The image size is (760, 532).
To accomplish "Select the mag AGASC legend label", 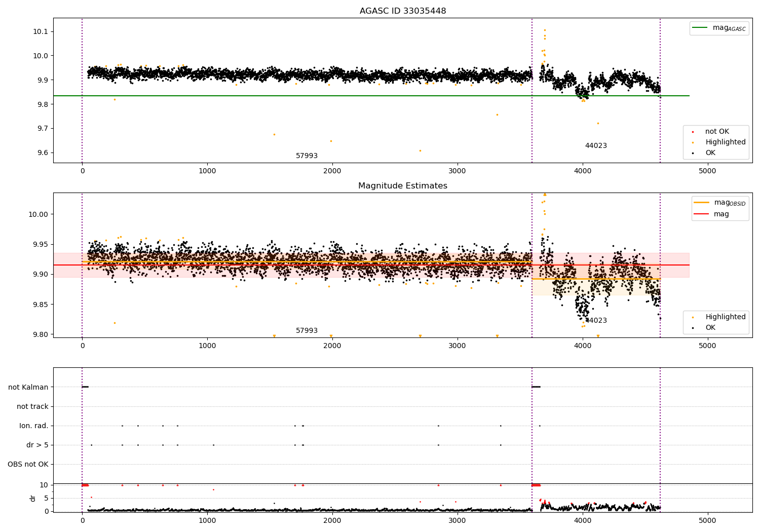I will tap(729, 28).
